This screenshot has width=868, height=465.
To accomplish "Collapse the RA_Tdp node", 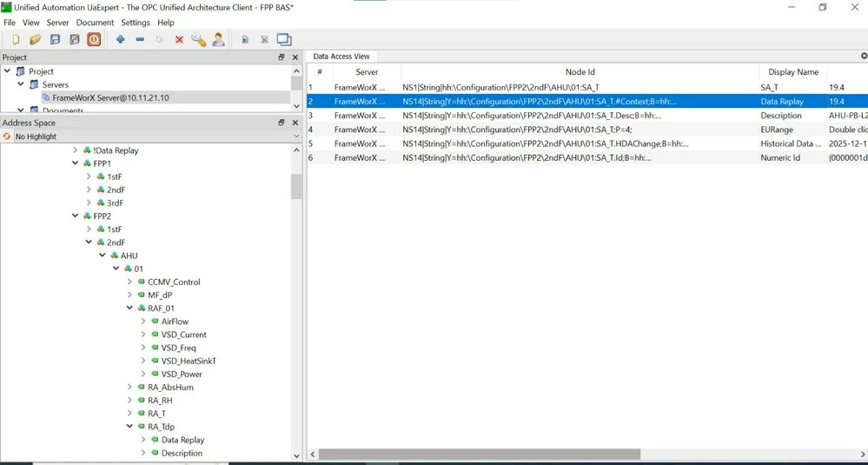I will 129,426.
